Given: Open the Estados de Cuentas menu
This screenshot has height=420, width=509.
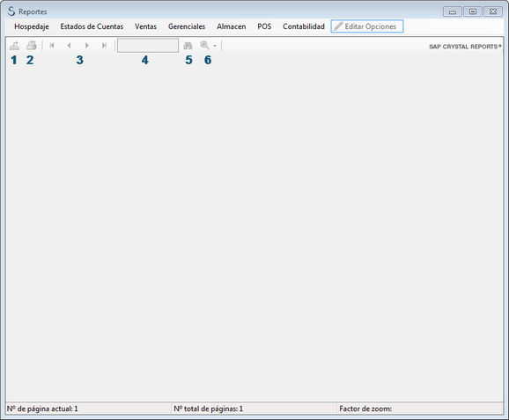Looking at the screenshot, I should [x=92, y=26].
